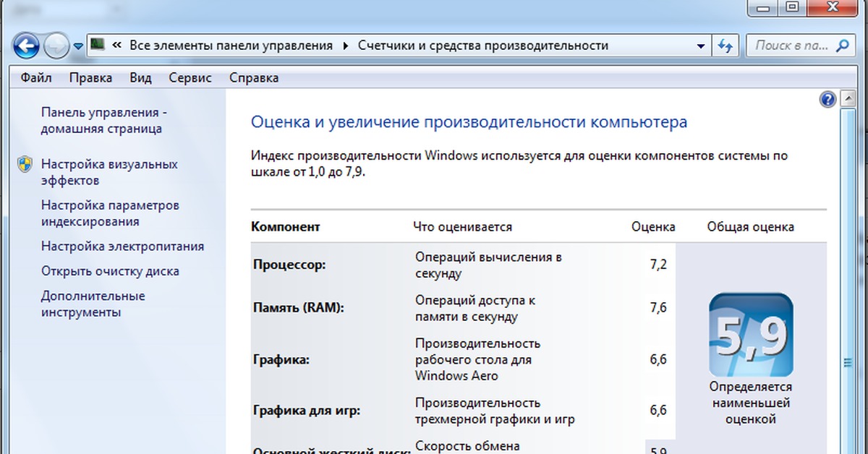Expand the breadcrumb overflow « chevron
Viewport: 868px width, 454px height.
pos(116,46)
